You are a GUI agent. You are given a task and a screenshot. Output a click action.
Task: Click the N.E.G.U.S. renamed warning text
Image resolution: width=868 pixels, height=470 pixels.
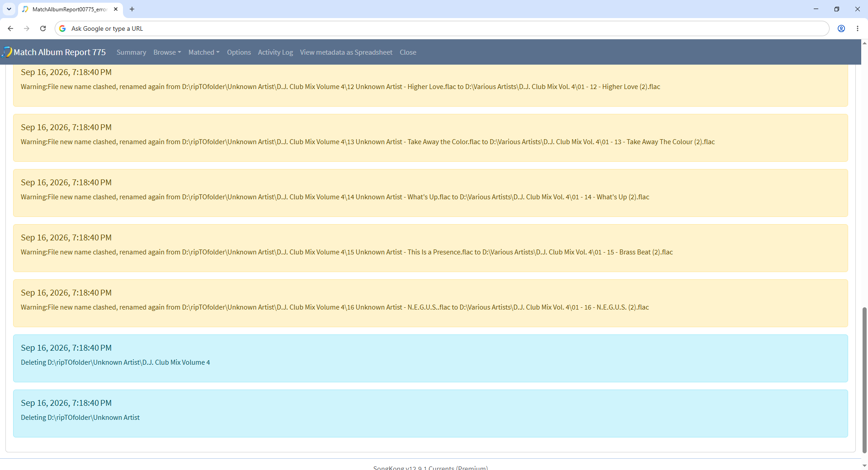coord(335,307)
